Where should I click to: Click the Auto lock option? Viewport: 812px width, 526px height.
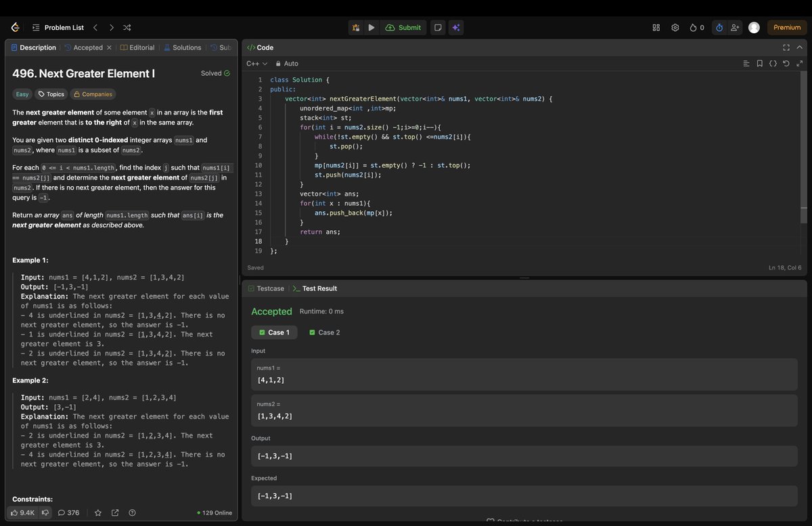[287, 64]
